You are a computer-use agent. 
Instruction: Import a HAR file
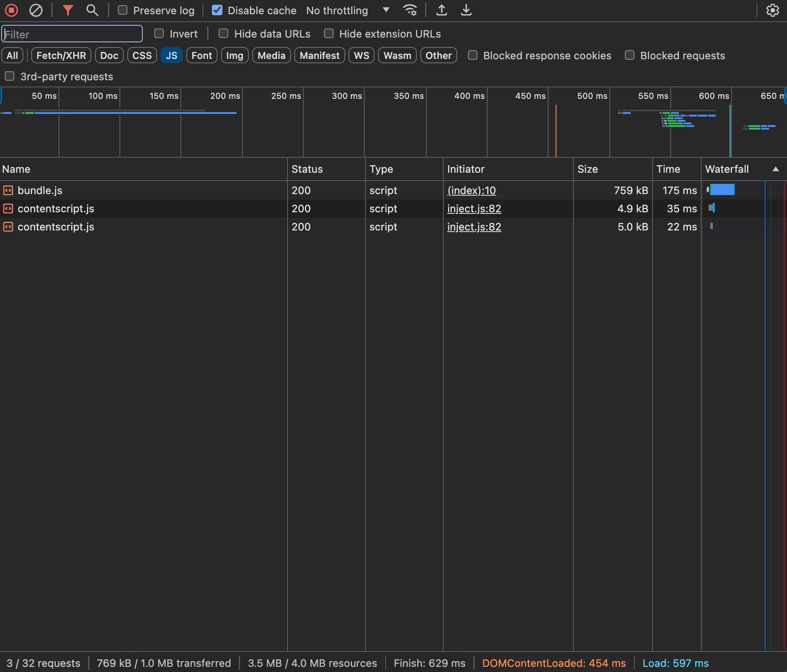pos(442,10)
